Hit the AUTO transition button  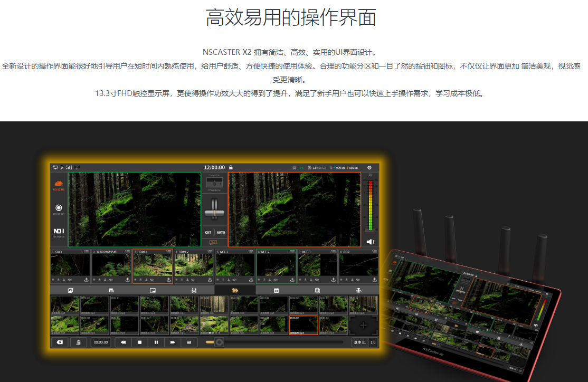click(221, 233)
